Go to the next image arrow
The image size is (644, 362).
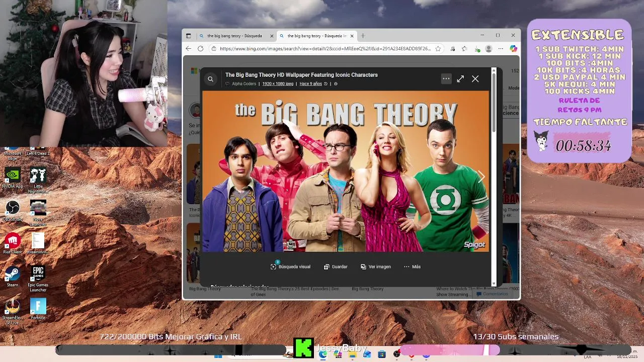pyautogui.click(x=481, y=176)
